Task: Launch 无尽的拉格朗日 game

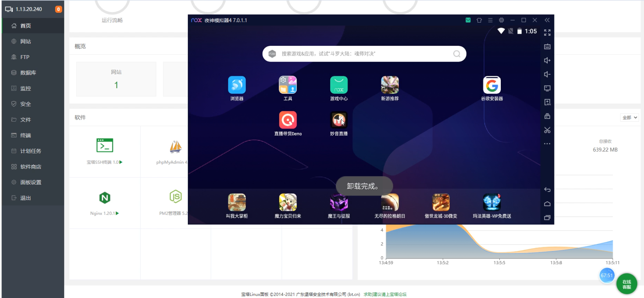Action: point(390,203)
